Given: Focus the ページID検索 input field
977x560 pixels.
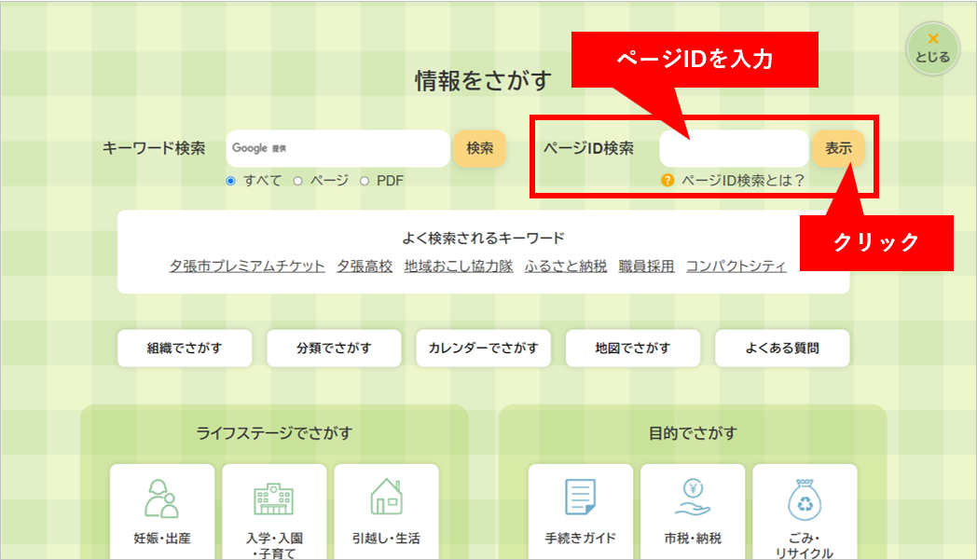Looking at the screenshot, I should [733, 148].
